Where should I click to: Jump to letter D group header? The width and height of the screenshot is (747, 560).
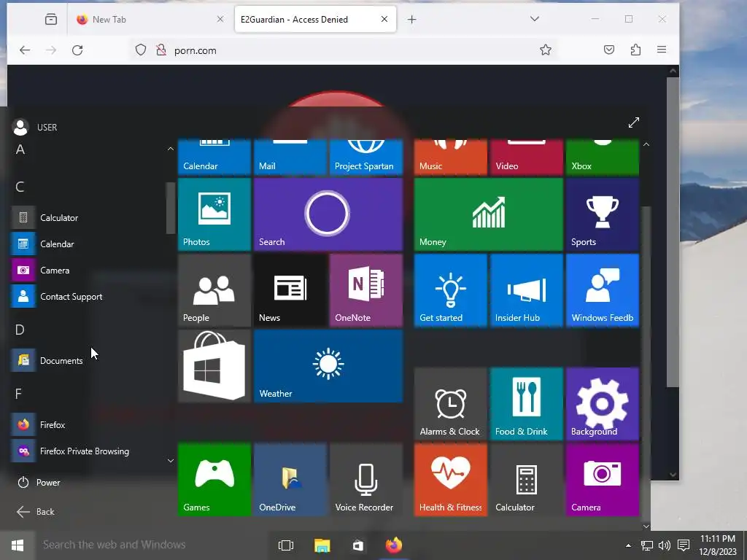(x=20, y=330)
